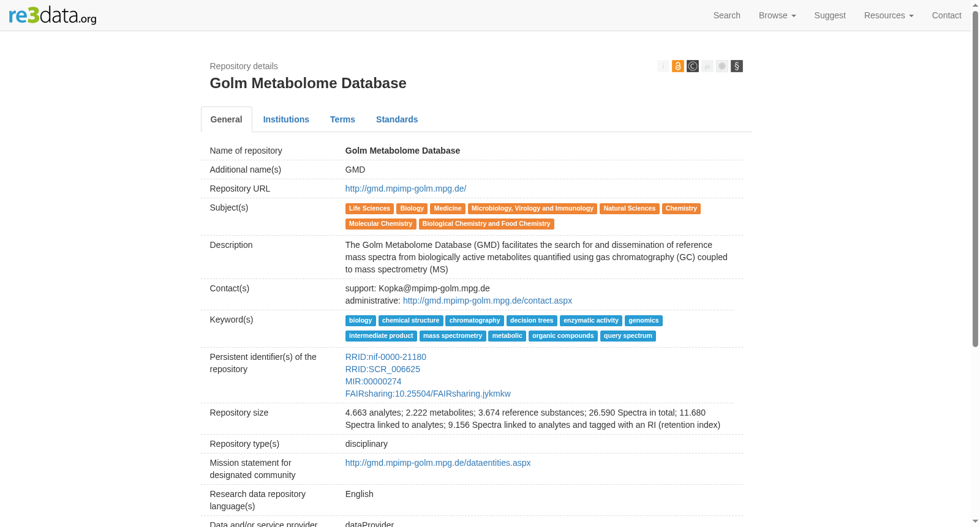980x527 pixels.
Task: Switch to the Institutions tab
Action: tap(286, 119)
